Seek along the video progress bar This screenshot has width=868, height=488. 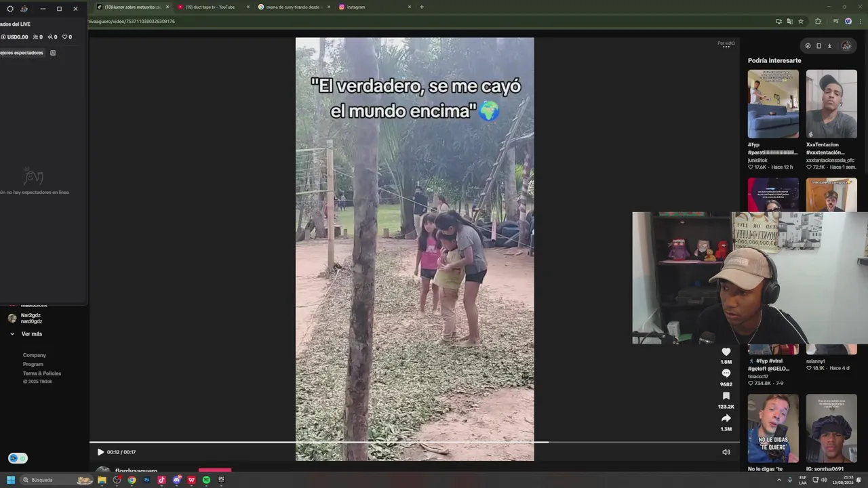point(414,443)
